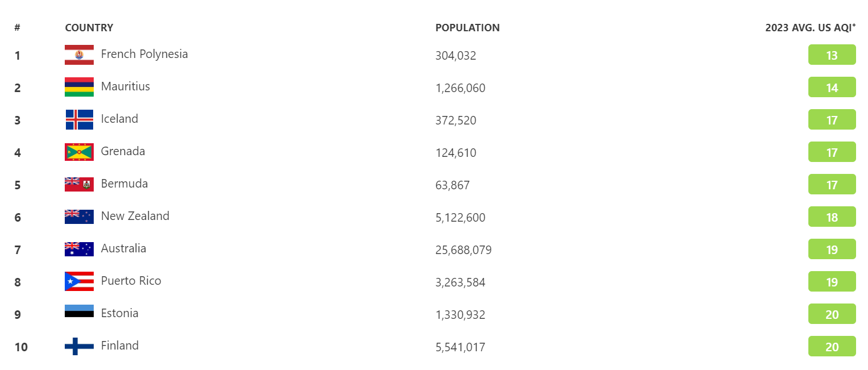Screen dimensions: 868x370
Task: Click the POPULATION column header
Action: point(468,28)
